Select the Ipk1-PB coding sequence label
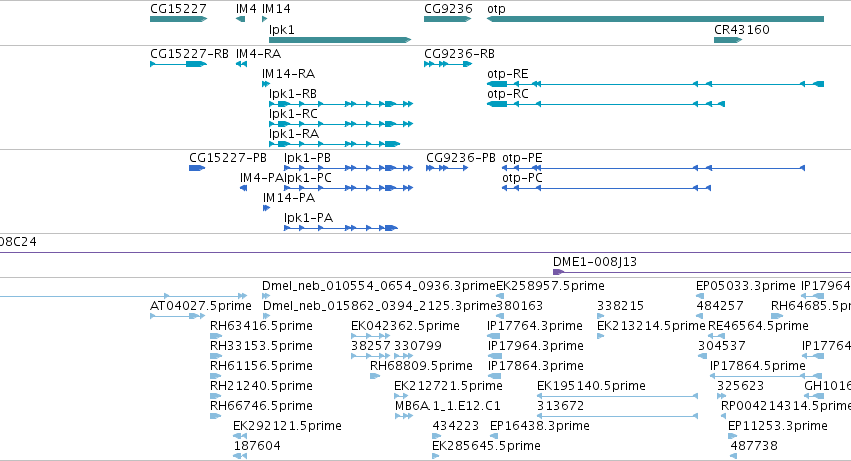The width and height of the screenshot is (851, 461). [307, 158]
